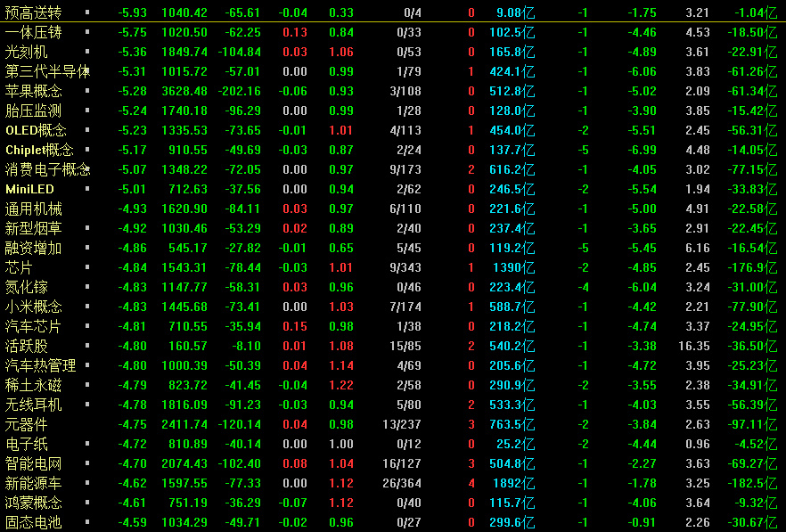
Task: Click the square marker beside 光刻机
Action: point(87,52)
